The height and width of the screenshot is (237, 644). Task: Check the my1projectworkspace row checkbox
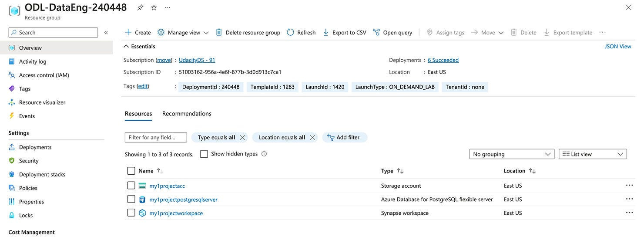coord(131,213)
